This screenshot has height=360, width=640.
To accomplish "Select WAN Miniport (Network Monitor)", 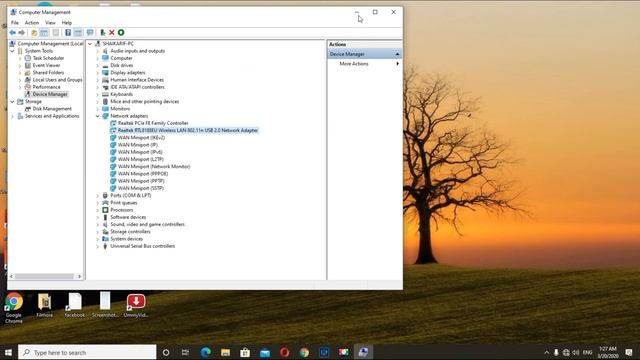I will [154, 167].
